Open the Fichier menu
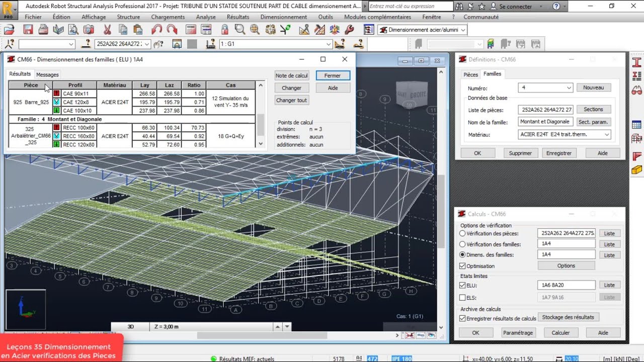 [x=33, y=17]
